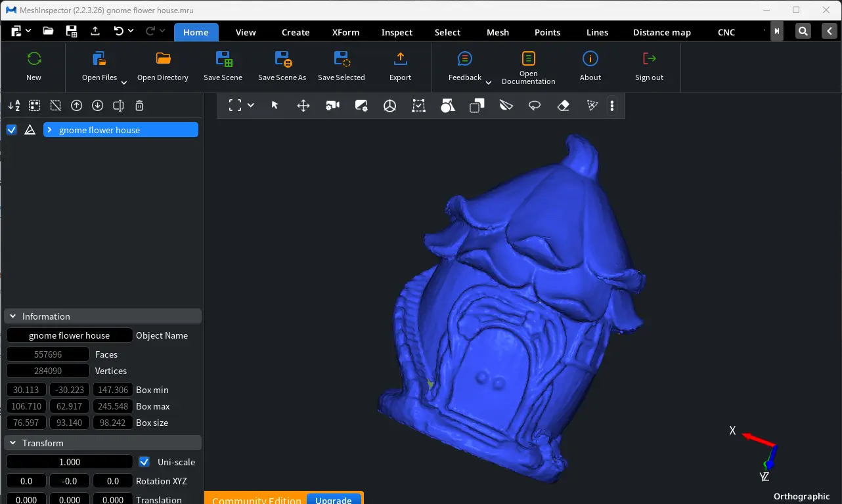Sort scene objects alphabetically
The height and width of the screenshot is (504, 842).
click(x=14, y=106)
